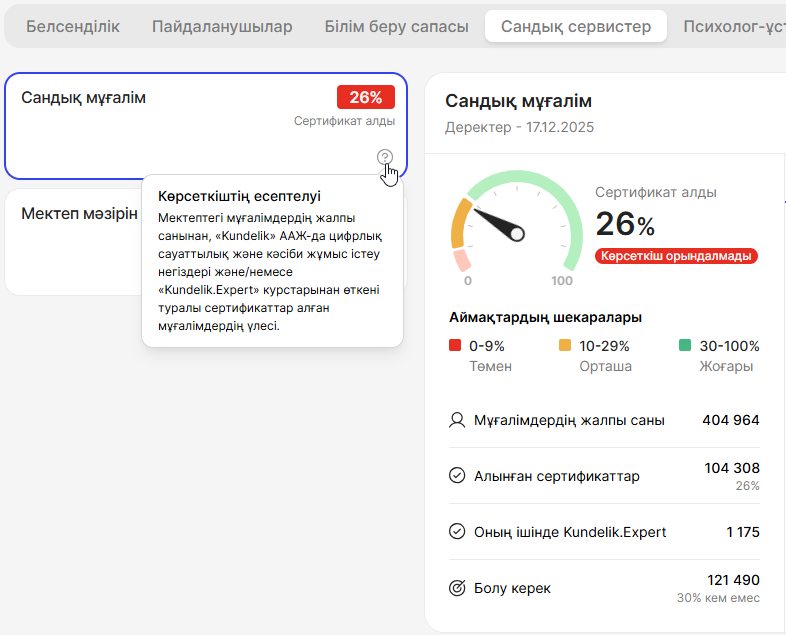This screenshot has width=786, height=635.
Task: Click the orange 10-29% Орташа swatch
Action: click(565, 346)
